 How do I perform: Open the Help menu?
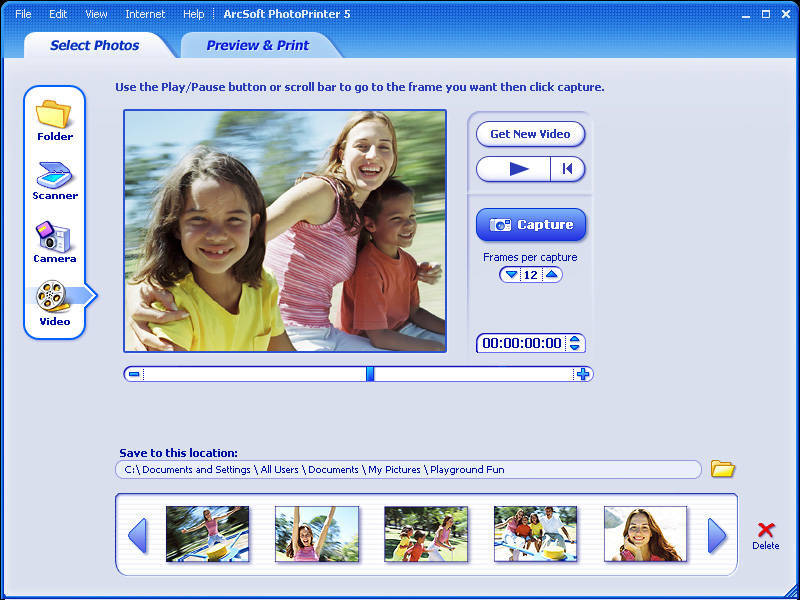[x=193, y=14]
